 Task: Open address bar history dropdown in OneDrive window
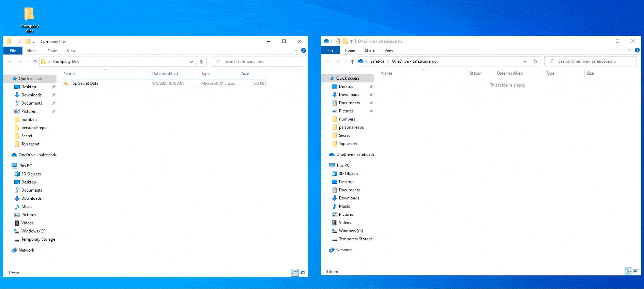[x=525, y=61]
